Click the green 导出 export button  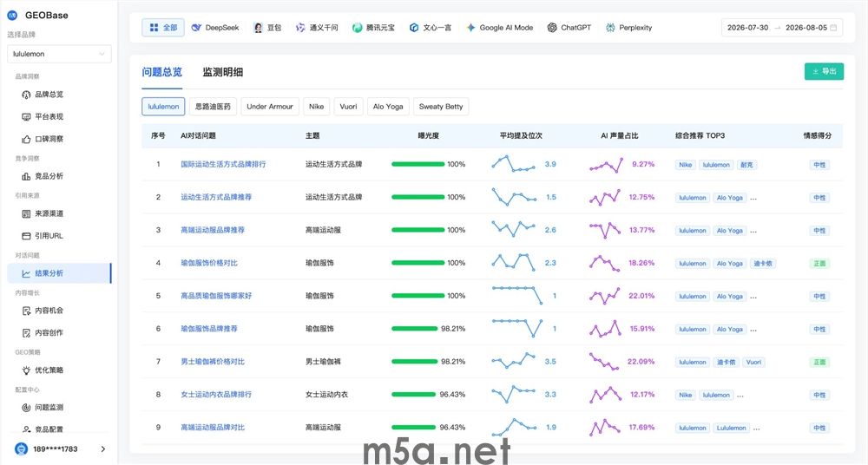click(824, 71)
